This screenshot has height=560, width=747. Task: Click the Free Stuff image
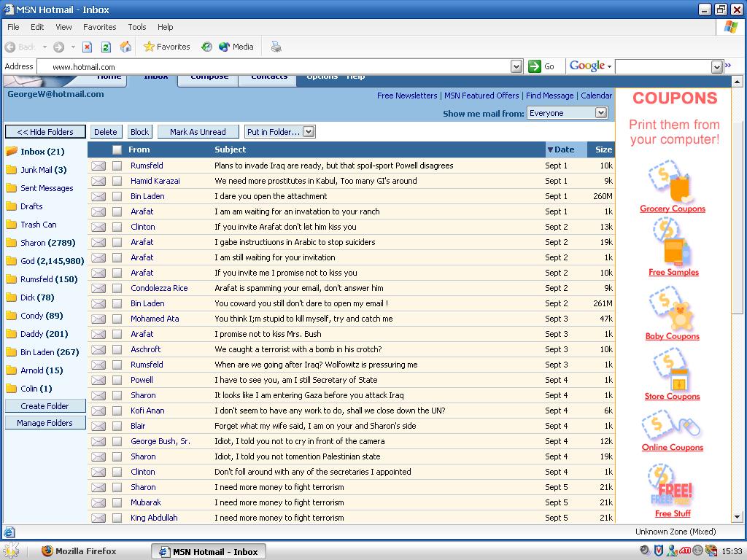tap(671, 486)
